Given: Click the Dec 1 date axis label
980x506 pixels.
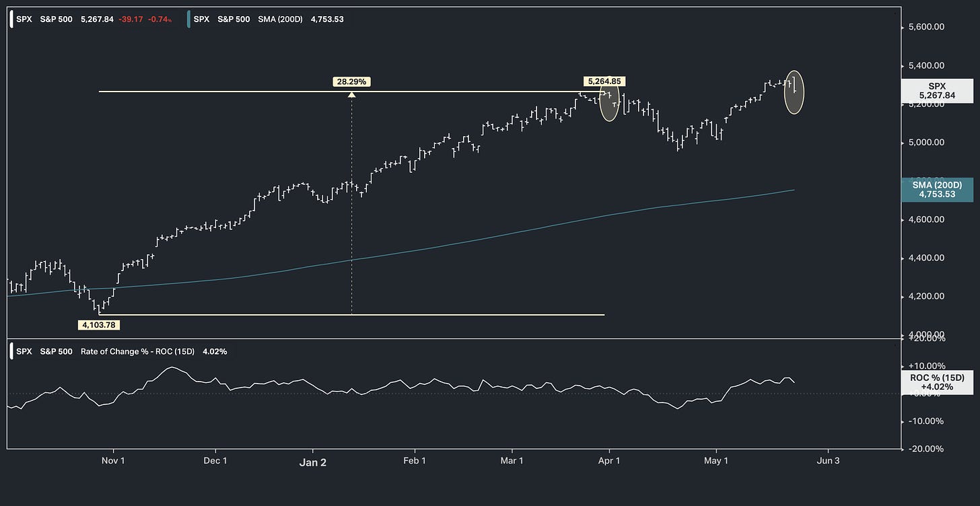Looking at the screenshot, I should (216, 461).
